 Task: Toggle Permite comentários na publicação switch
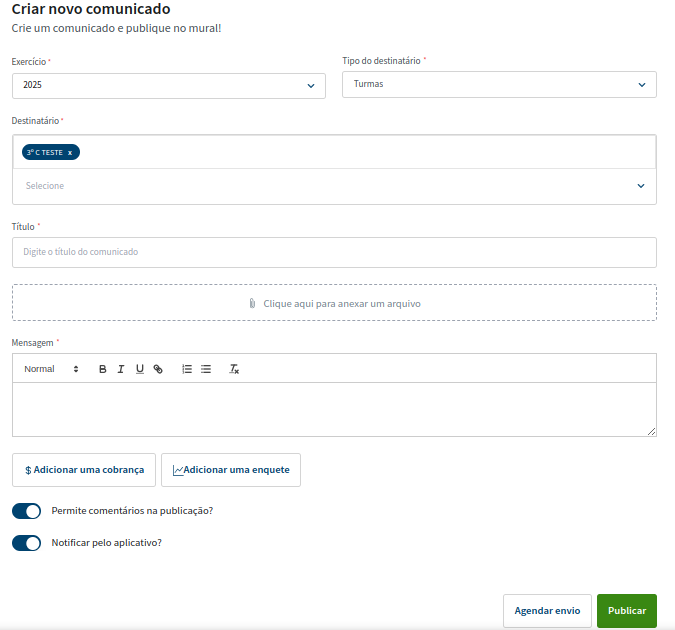tap(26, 511)
